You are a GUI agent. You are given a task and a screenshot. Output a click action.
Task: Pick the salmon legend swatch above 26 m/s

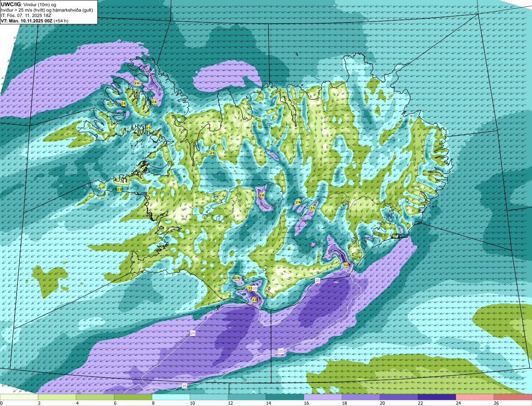pyautogui.click(x=513, y=397)
